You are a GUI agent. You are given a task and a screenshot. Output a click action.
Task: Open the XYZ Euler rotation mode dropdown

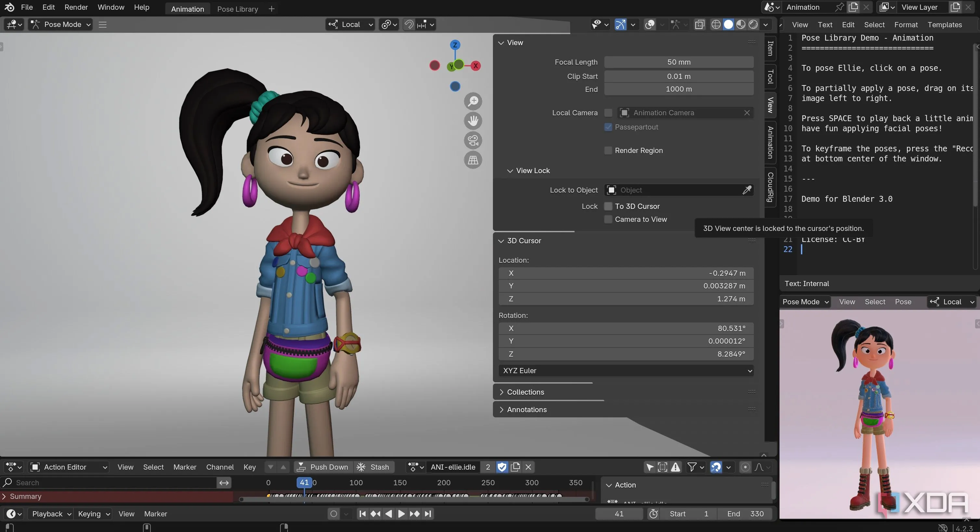(626, 371)
